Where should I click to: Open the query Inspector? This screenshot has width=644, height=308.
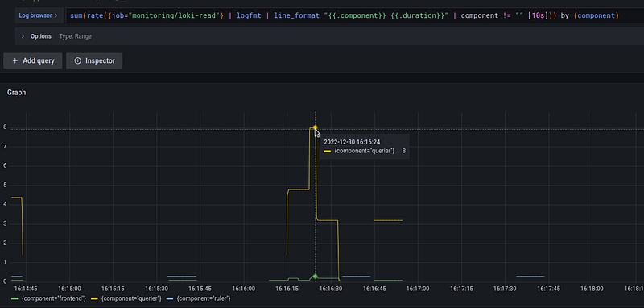pyautogui.click(x=94, y=60)
